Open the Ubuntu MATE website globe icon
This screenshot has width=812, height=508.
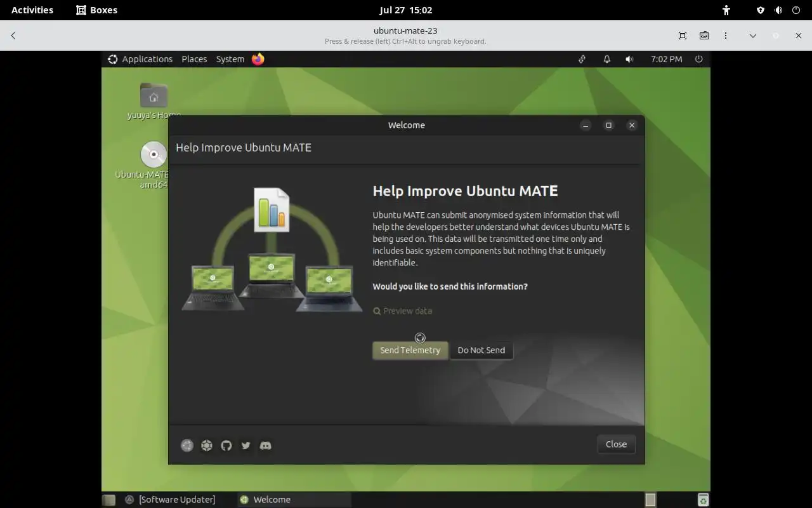tap(187, 445)
